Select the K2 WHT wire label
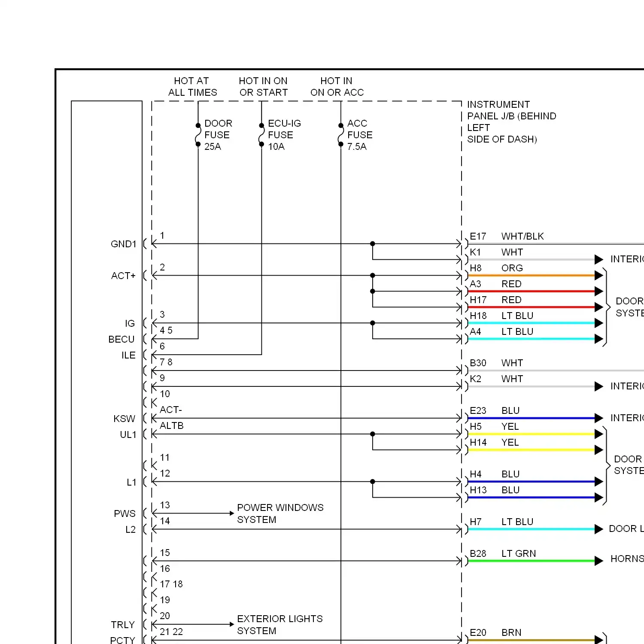 click(x=496, y=379)
